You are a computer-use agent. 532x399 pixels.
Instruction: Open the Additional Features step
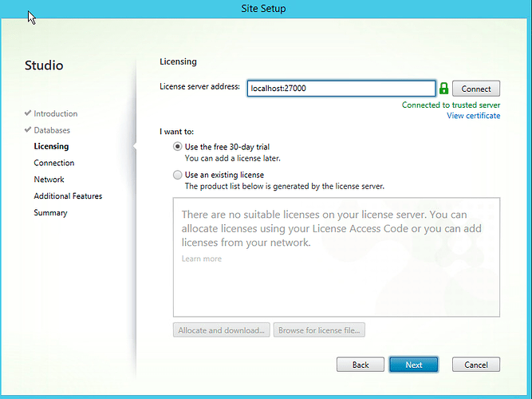[68, 196]
